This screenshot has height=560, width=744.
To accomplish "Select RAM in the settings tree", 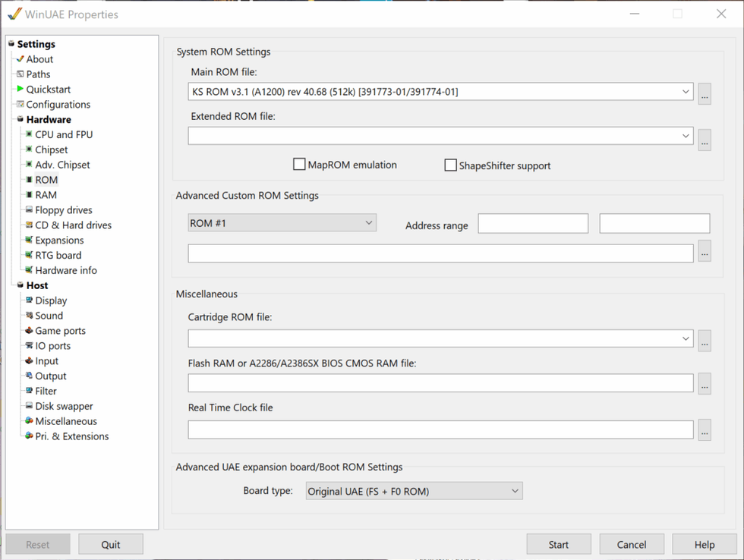I will (x=46, y=195).
